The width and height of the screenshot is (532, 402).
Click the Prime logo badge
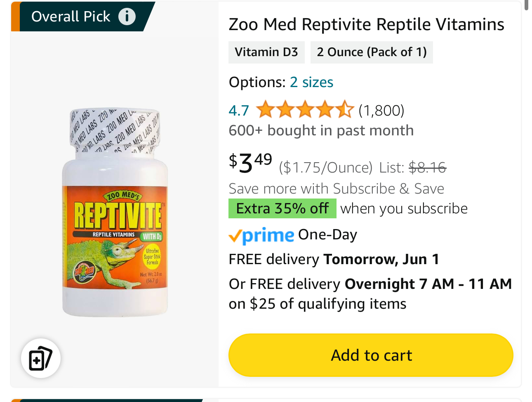coord(261,235)
